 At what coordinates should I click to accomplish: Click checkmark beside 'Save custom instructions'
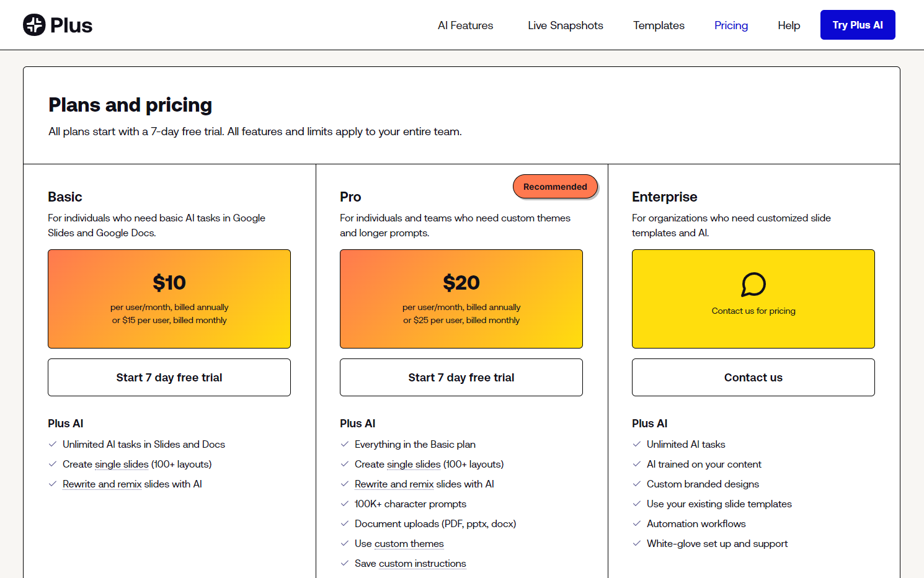[x=345, y=563]
